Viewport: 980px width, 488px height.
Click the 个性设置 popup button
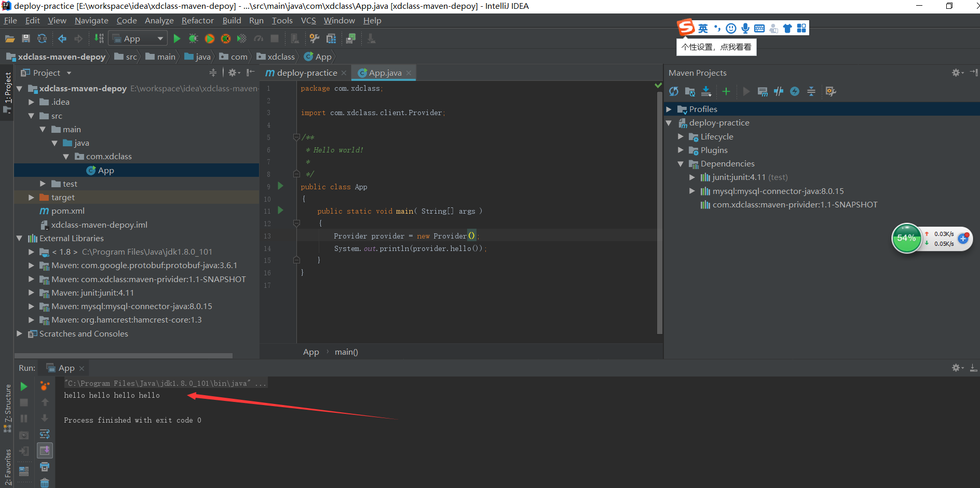pos(716,47)
